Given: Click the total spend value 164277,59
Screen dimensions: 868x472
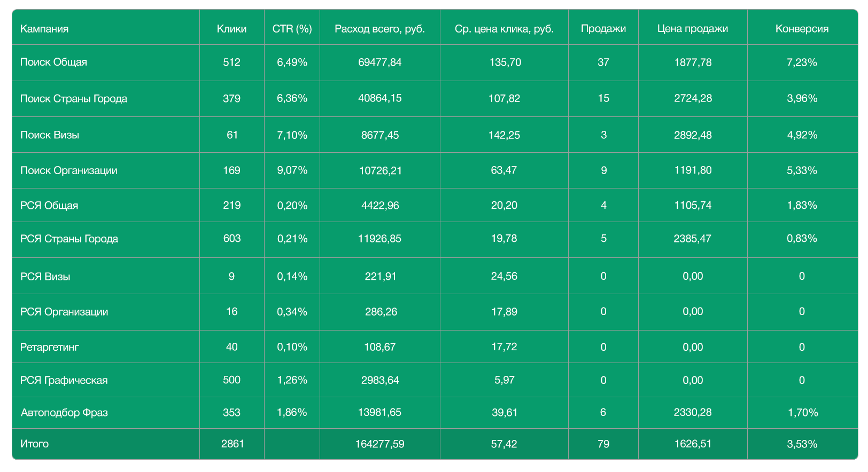Looking at the screenshot, I should (379, 444).
